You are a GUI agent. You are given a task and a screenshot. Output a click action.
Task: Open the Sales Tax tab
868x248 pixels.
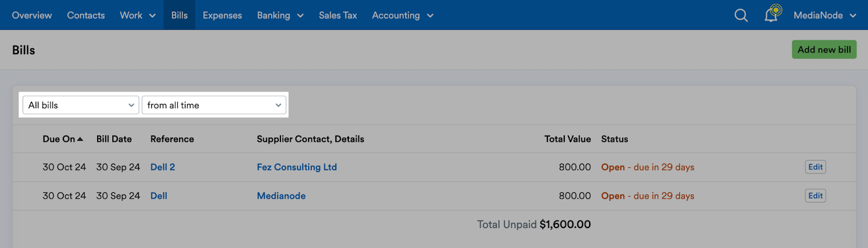(x=338, y=15)
